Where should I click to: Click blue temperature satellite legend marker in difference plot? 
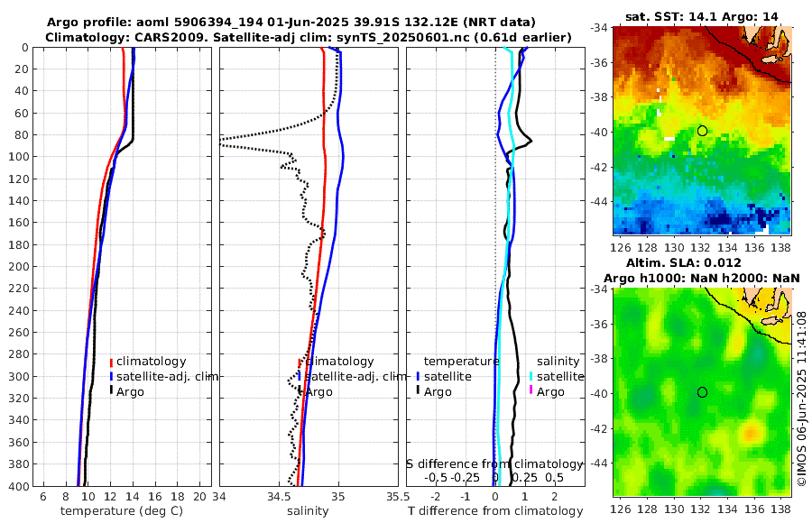click(418, 377)
